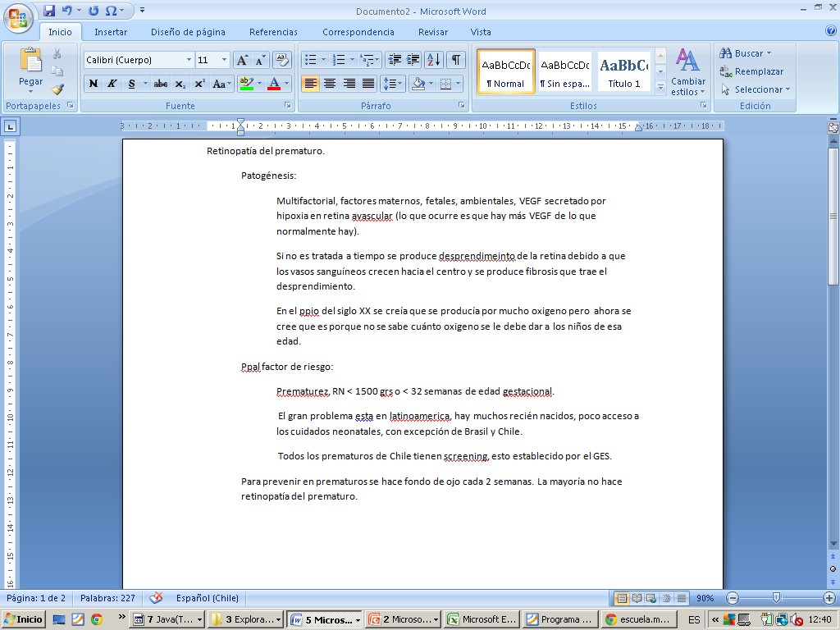This screenshot has width=840, height=630.
Task: Toggle bold formatting (N button)
Action: pos(94,84)
